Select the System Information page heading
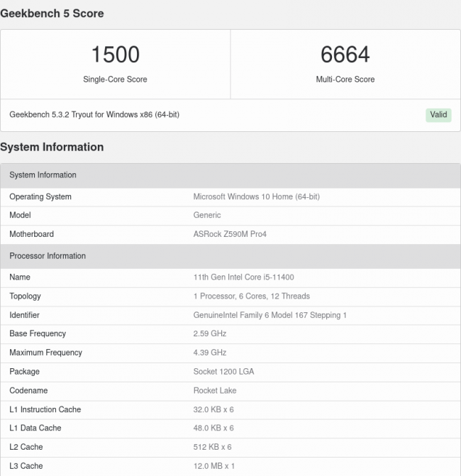The height and width of the screenshot is (476, 461). [52, 147]
